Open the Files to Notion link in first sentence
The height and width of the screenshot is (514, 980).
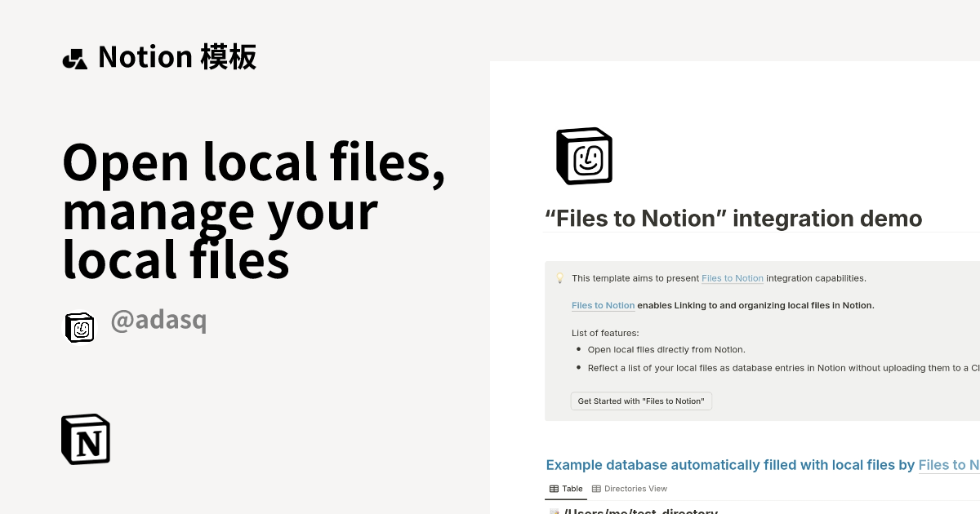coord(732,278)
